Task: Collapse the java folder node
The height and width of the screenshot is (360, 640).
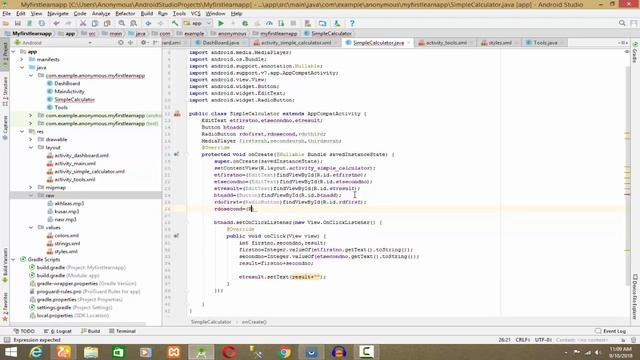Action: click(x=22, y=68)
